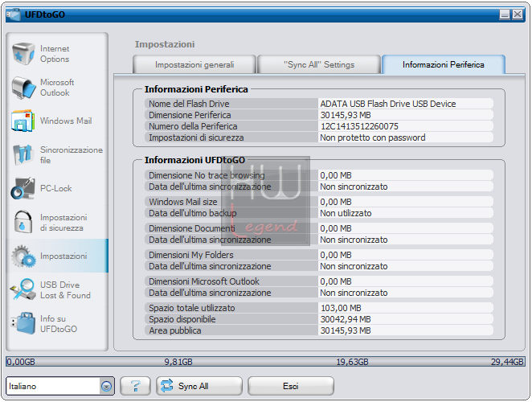532x402 pixels.
Task: Open the Italiano language dropdown arrow
Action: 107,386
